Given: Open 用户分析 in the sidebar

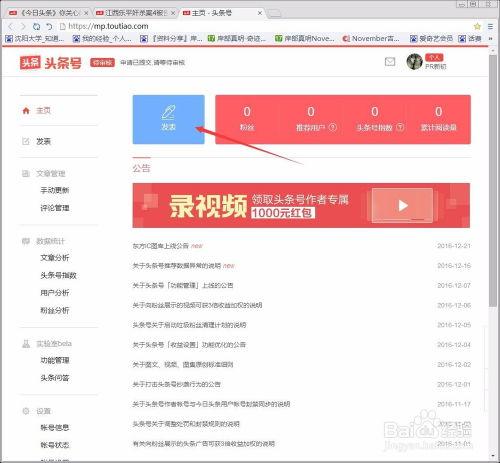Looking at the screenshot, I should pos(55,293).
